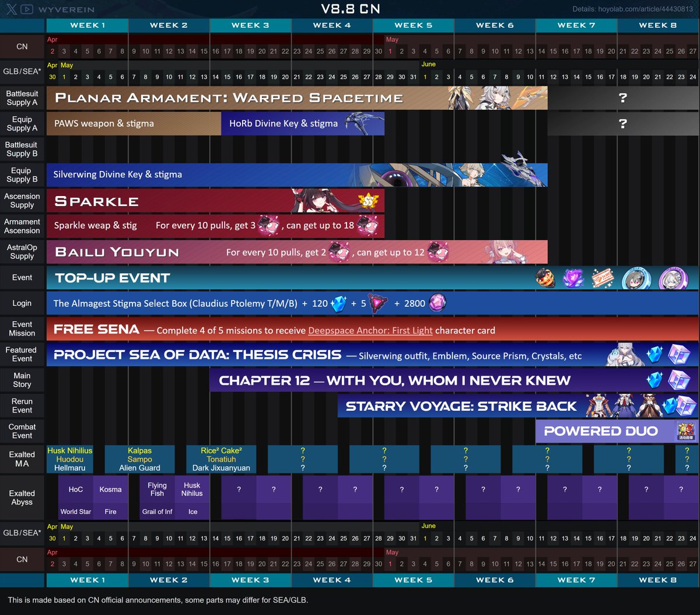This screenshot has width=700, height=615.
Task: Click the 'V8.8 CN' title at the top
Action: pyautogui.click(x=351, y=9)
